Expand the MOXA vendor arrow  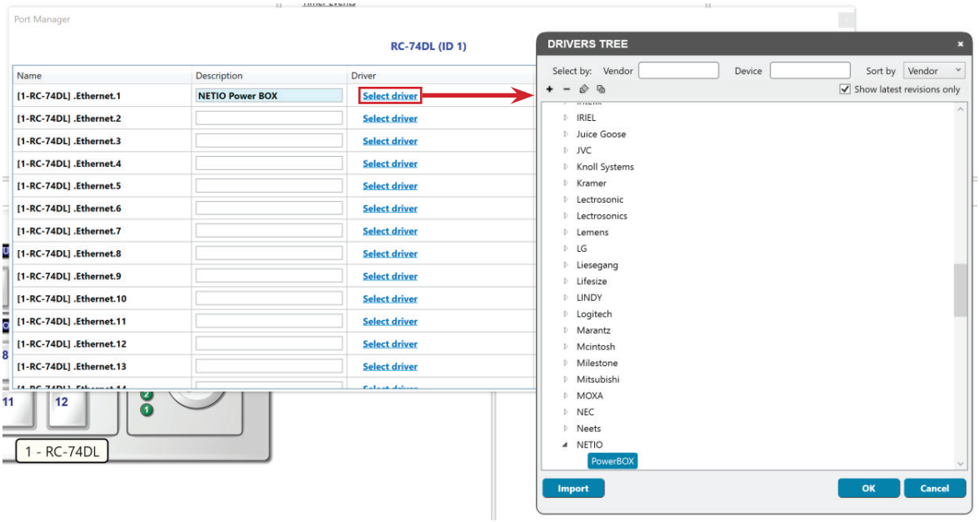coord(565,396)
